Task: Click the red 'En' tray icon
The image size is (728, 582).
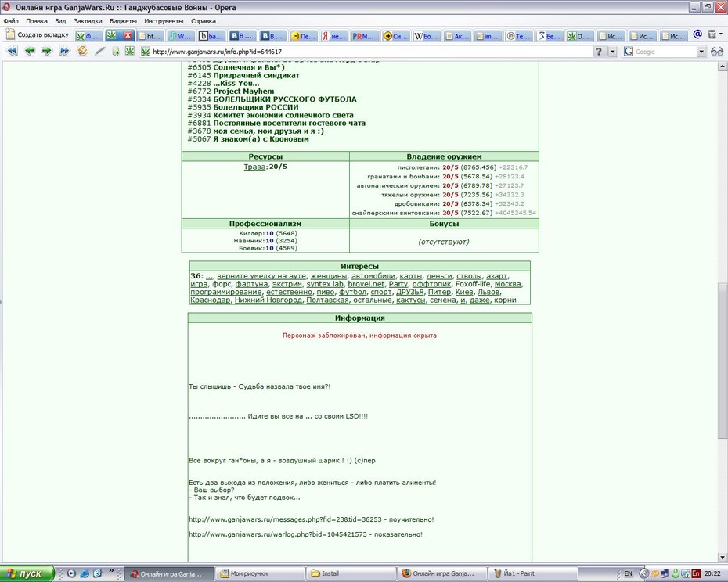Action: coord(695,573)
